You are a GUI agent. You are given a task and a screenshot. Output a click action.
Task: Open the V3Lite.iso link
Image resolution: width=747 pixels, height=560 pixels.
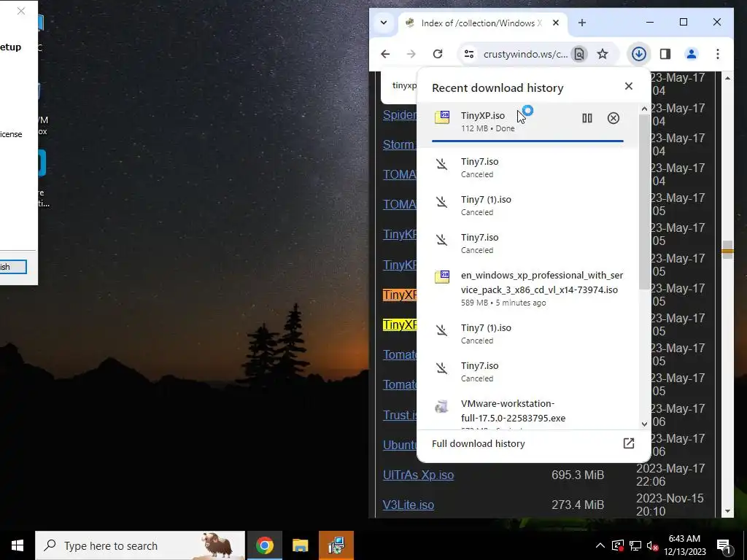tap(408, 505)
